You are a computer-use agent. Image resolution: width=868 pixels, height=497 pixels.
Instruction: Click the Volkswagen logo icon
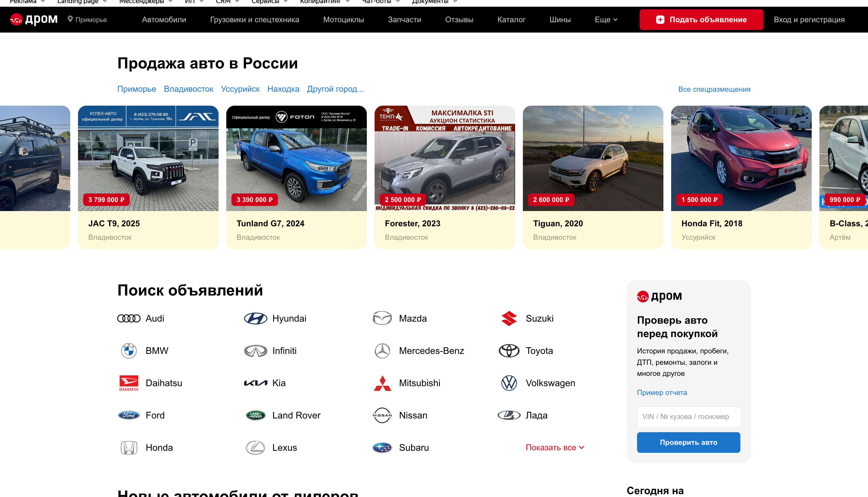509,383
